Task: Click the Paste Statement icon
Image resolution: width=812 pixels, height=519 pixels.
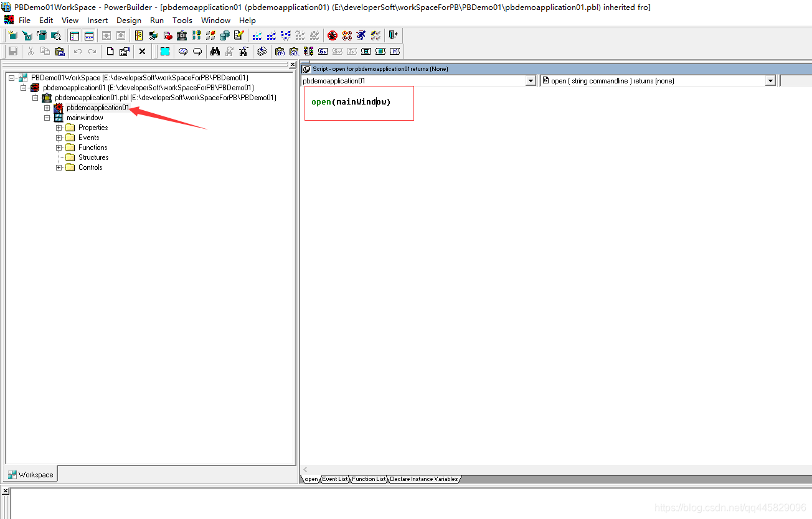Action: coord(309,51)
